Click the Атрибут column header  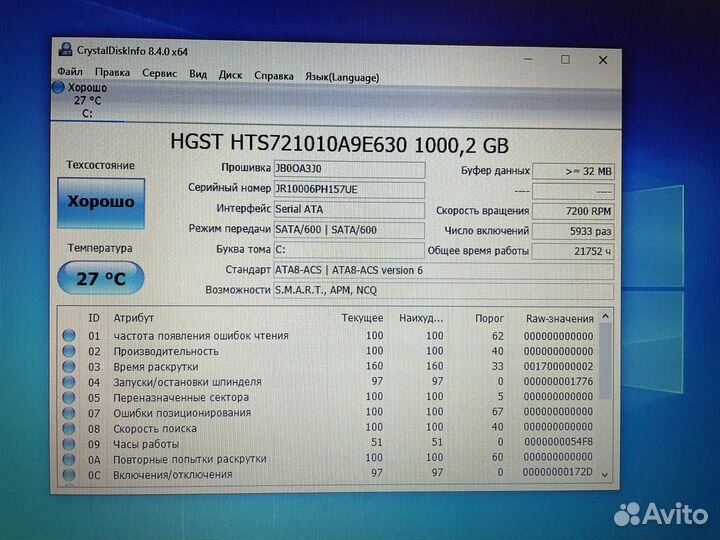(x=134, y=318)
